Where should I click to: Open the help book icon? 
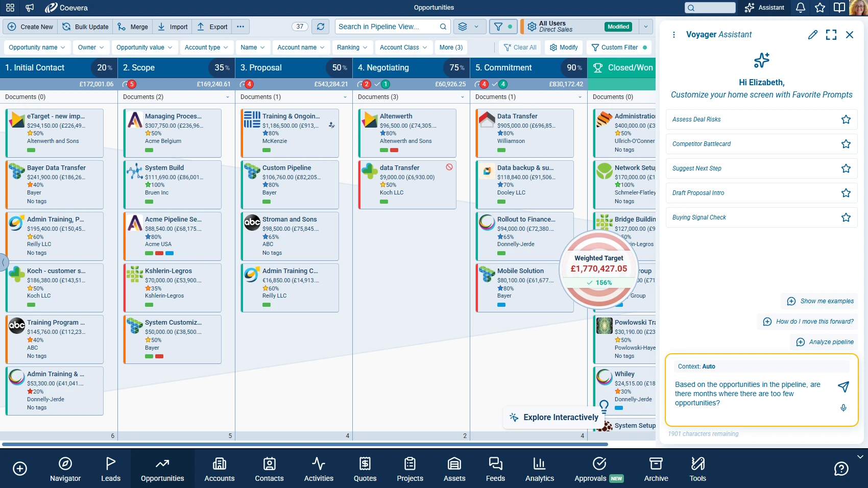pyautogui.click(x=839, y=8)
